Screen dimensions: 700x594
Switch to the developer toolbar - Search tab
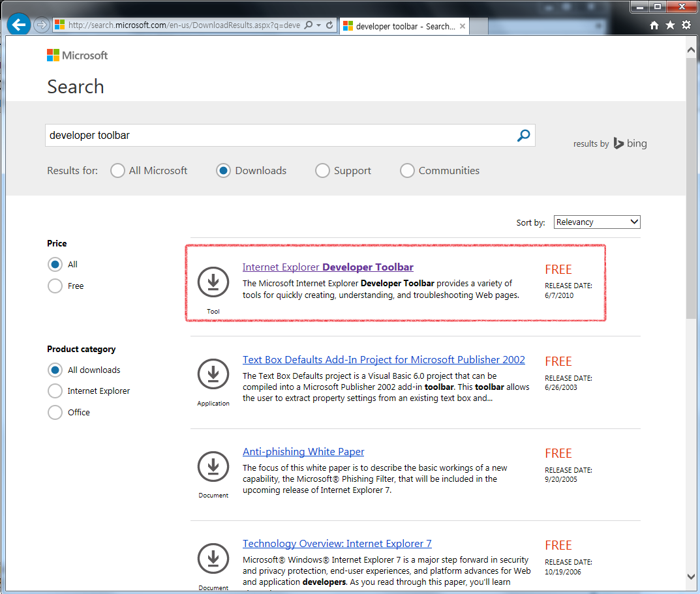pyautogui.click(x=404, y=26)
